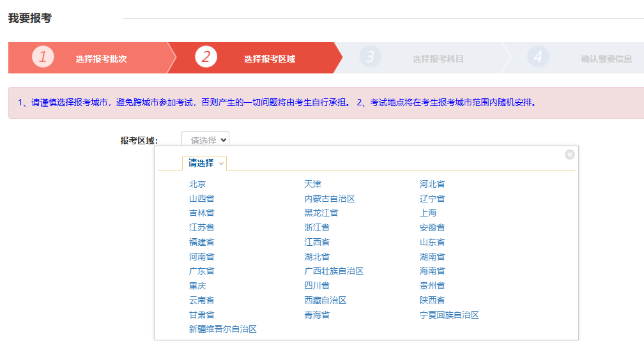The height and width of the screenshot is (341, 644).
Task: Pick 宁夏回族自治区 from list
Action: pyautogui.click(x=448, y=315)
